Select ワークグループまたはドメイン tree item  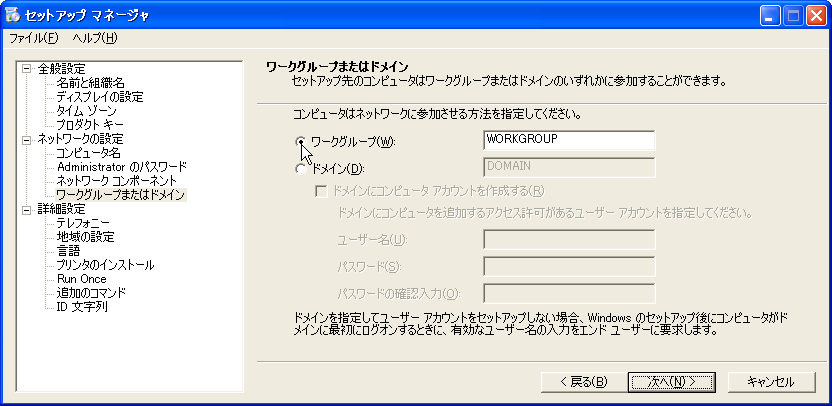click(x=121, y=195)
